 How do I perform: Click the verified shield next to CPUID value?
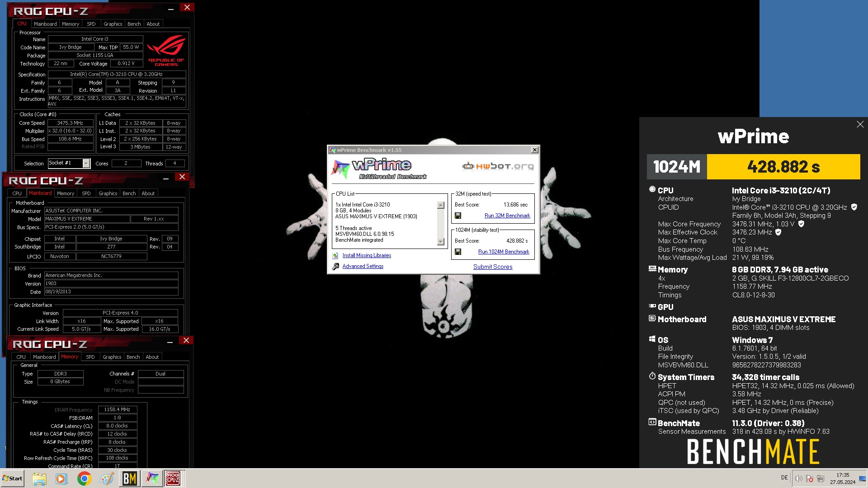tap(854, 207)
